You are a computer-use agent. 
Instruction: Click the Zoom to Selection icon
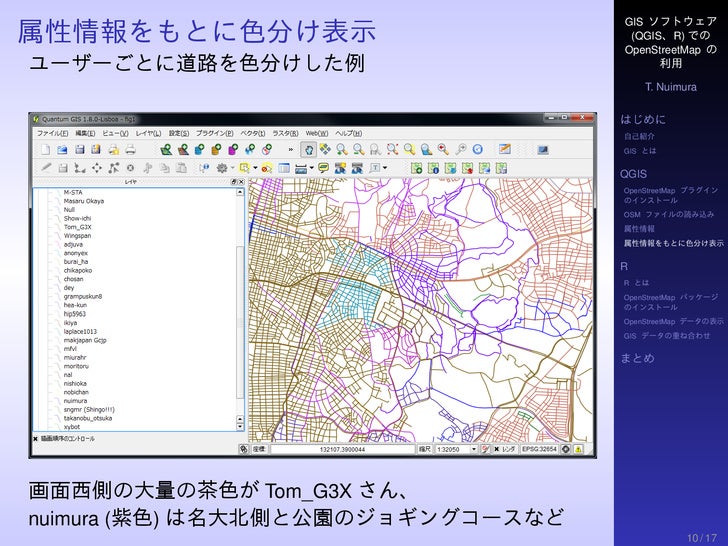pyautogui.click(x=409, y=150)
